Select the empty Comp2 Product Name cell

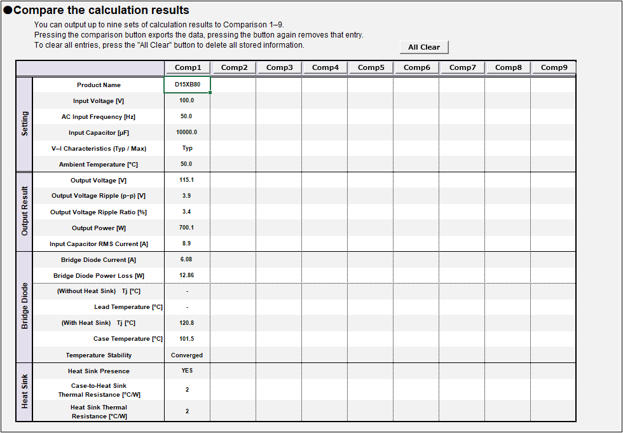coord(234,85)
